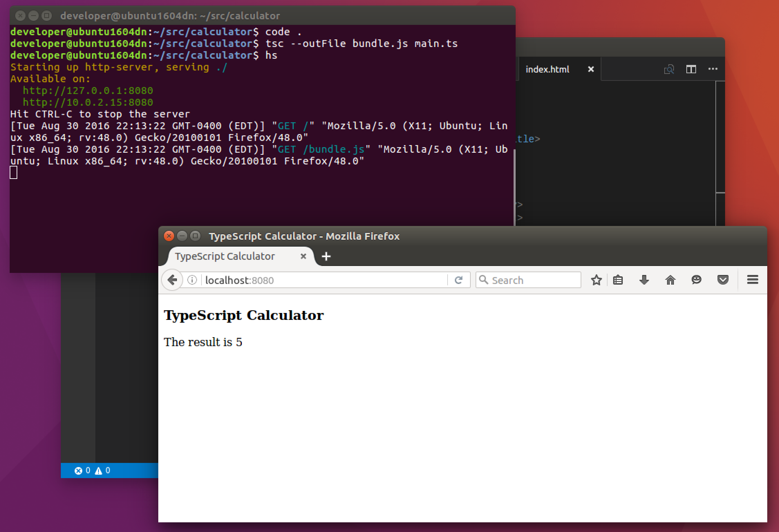Split the VS Code editor
Image resolution: width=779 pixels, height=532 pixels.
pyautogui.click(x=691, y=69)
